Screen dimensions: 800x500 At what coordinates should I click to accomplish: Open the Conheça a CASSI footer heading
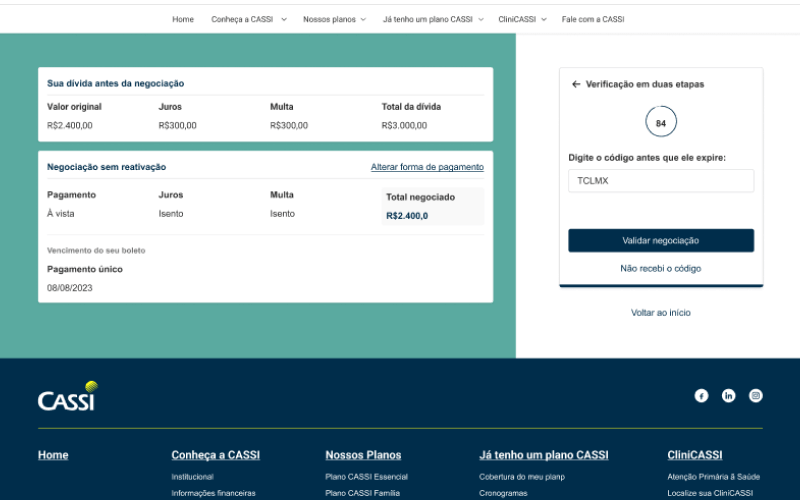click(215, 455)
